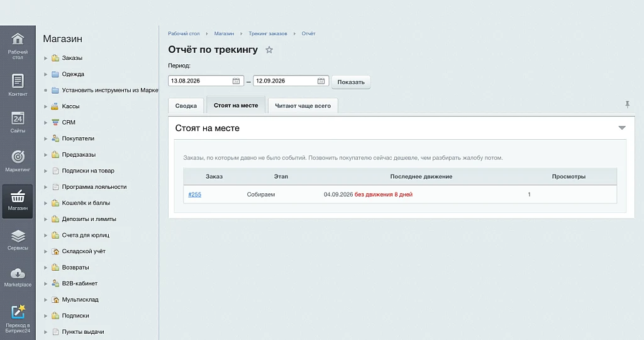
Task: Click the Подписки folder icon
Action: coord(55,315)
